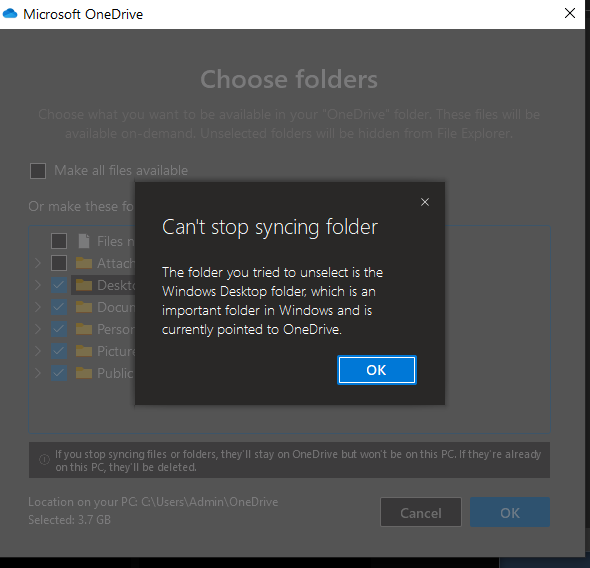The width and height of the screenshot is (590, 568).
Task: Uncheck the Documents folder checkbox
Action: pyautogui.click(x=59, y=307)
